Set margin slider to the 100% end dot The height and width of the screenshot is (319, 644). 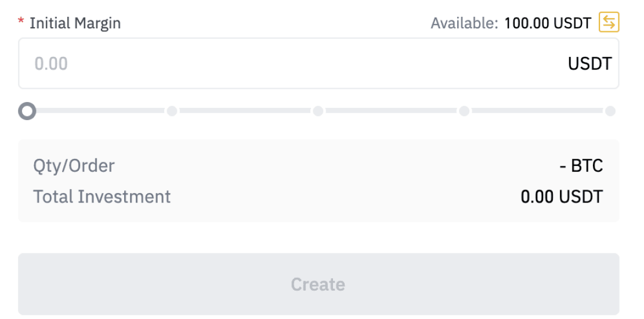[x=610, y=111]
